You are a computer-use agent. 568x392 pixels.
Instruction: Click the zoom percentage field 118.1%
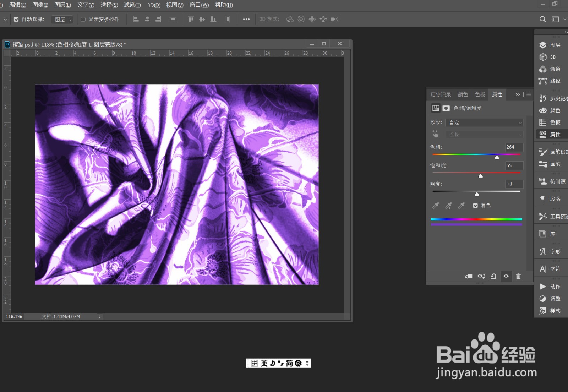(x=14, y=317)
